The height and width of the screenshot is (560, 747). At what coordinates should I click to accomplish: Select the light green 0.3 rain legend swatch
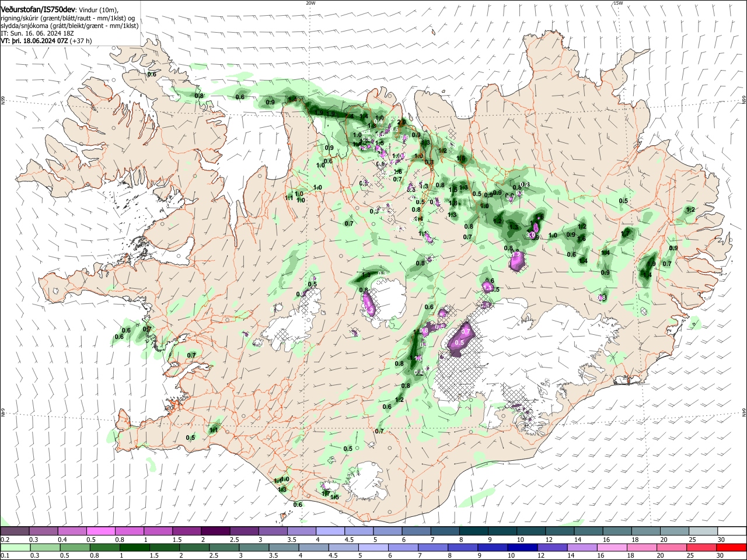tap(45, 547)
